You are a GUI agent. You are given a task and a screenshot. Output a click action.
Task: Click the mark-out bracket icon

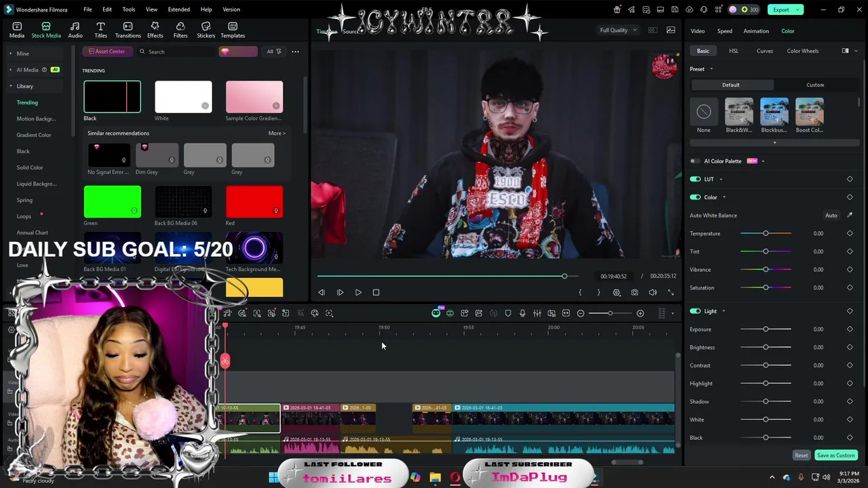[598, 292]
